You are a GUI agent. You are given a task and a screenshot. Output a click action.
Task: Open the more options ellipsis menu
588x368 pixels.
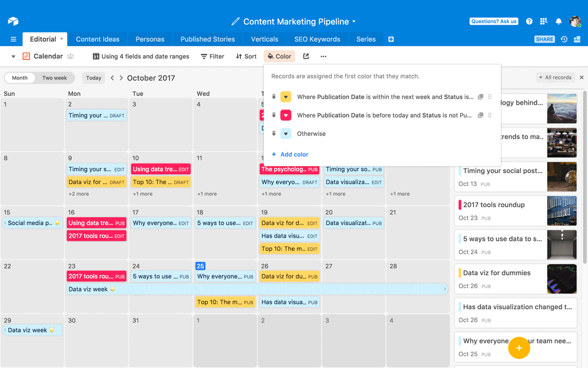click(323, 57)
